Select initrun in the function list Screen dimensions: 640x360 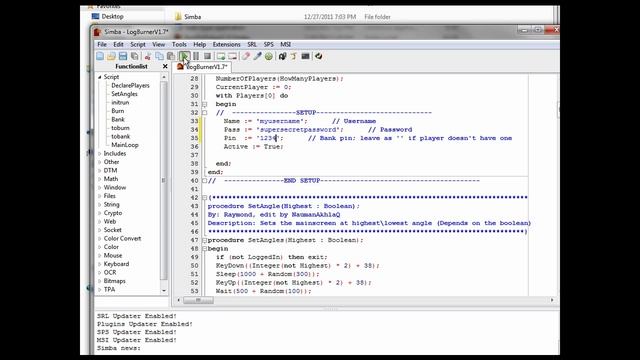pyautogui.click(x=120, y=102)
